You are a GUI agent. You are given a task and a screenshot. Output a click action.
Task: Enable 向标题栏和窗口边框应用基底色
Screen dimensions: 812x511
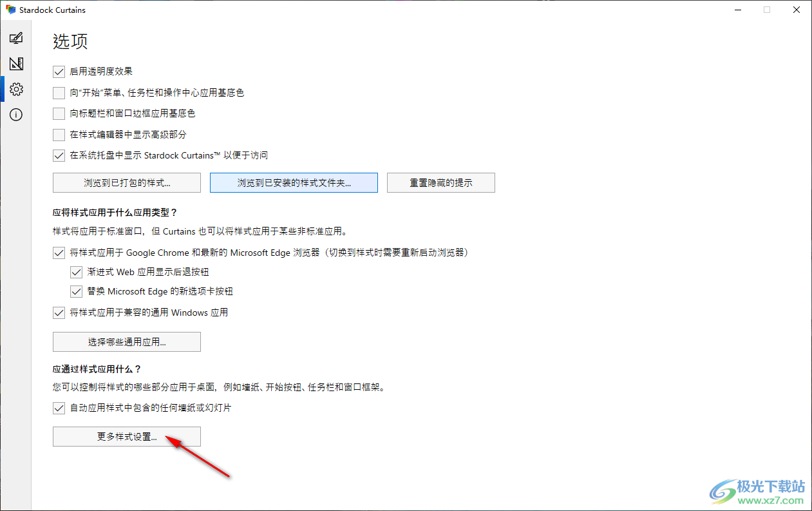coord(59,113)
